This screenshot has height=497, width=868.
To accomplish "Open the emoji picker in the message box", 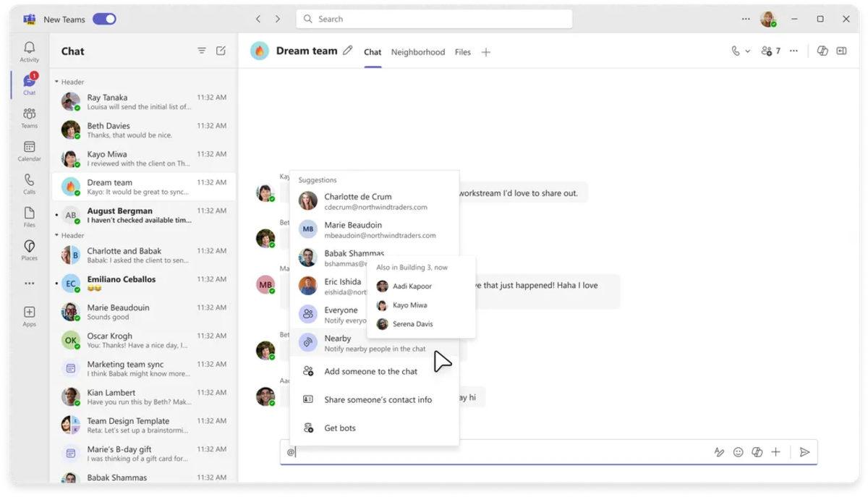I will click(738, 451).
